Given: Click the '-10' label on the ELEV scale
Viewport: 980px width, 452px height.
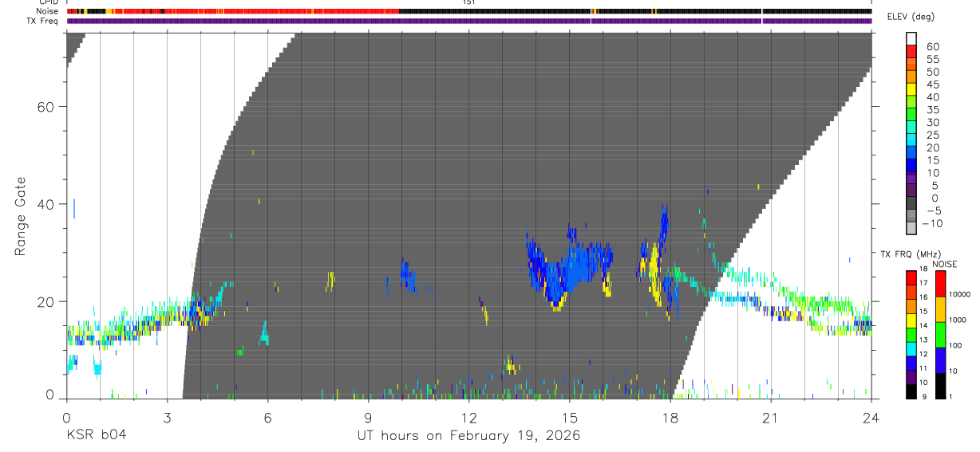Looking at the screenshot, I should [931, 223].
